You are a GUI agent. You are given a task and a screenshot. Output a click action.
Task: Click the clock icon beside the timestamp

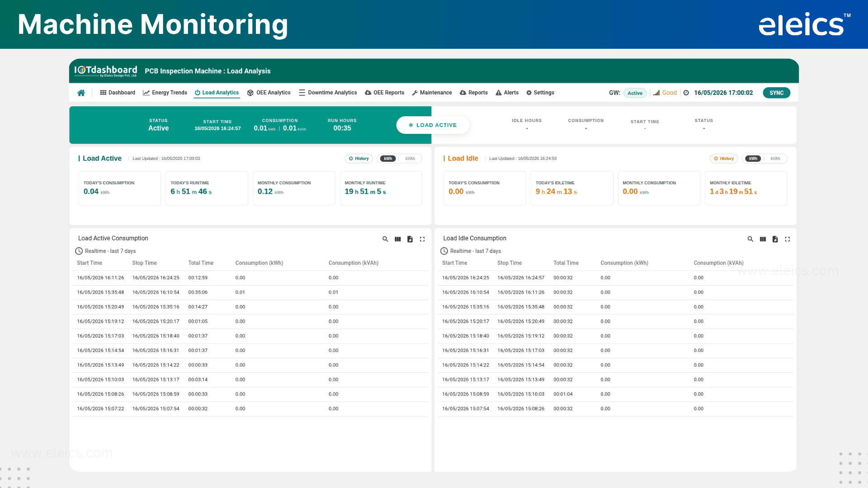pos(686,93)
